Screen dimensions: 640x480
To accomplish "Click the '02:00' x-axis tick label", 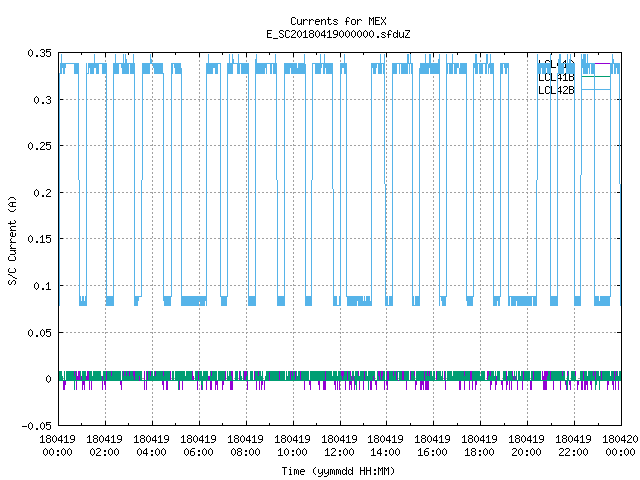I will (x=104, y=452).
